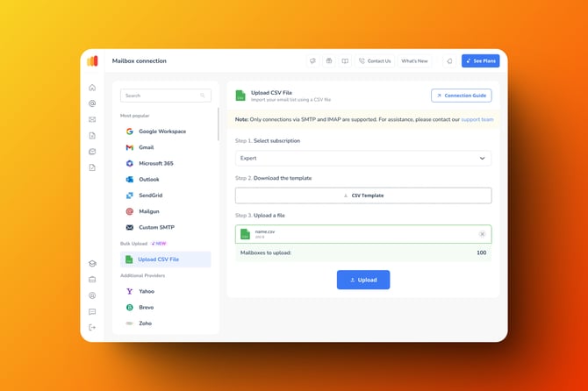Remove the name.csv uploaded file

pos(482,234)
